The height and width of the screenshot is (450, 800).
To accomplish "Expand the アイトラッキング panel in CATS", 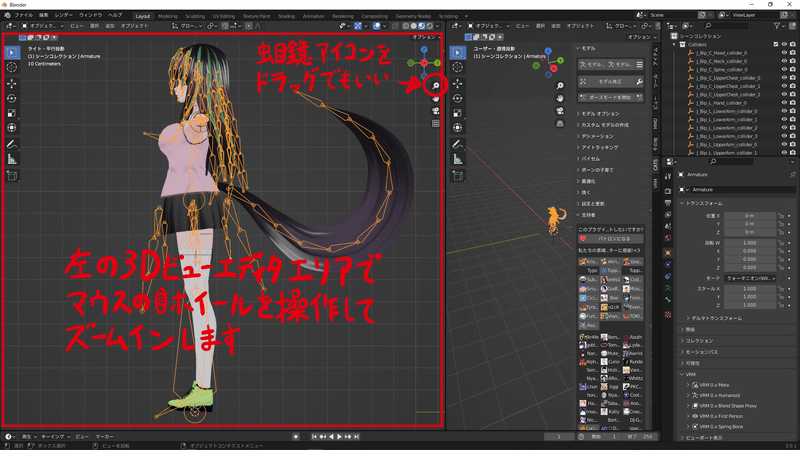I will [x=599, y=147].
